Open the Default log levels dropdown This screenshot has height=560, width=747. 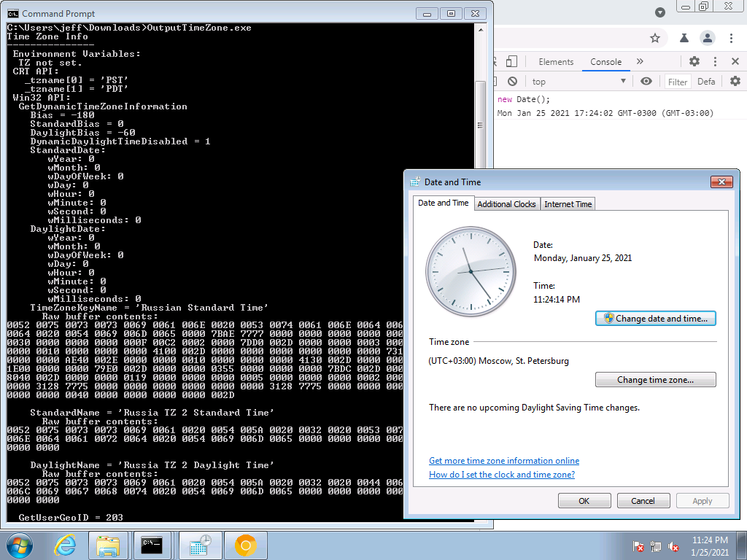[x=706, y=82]
